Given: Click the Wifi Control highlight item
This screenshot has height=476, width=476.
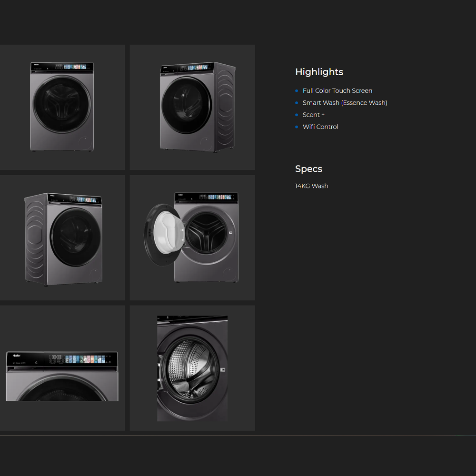Looking at the screenshot, I should pyautogui.click(x=320, y=127).
